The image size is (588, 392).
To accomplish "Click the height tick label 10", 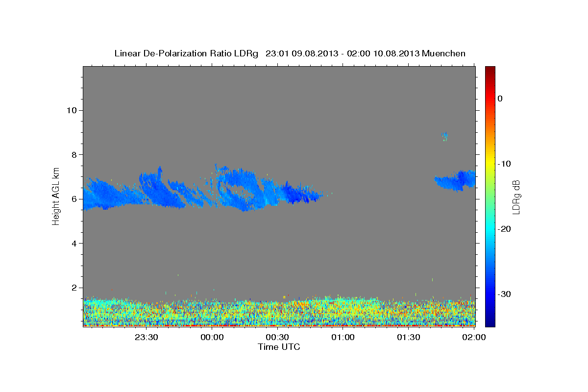I will pyautogui.click(x=72, y=110).
